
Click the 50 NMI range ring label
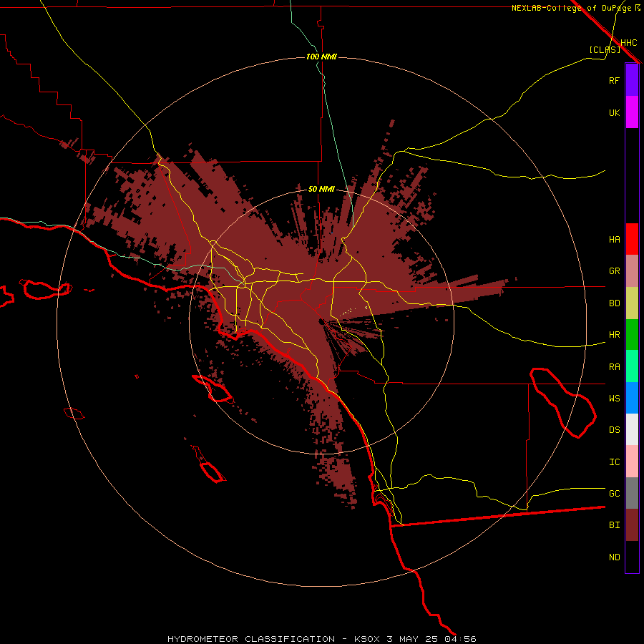coord(321,190)
